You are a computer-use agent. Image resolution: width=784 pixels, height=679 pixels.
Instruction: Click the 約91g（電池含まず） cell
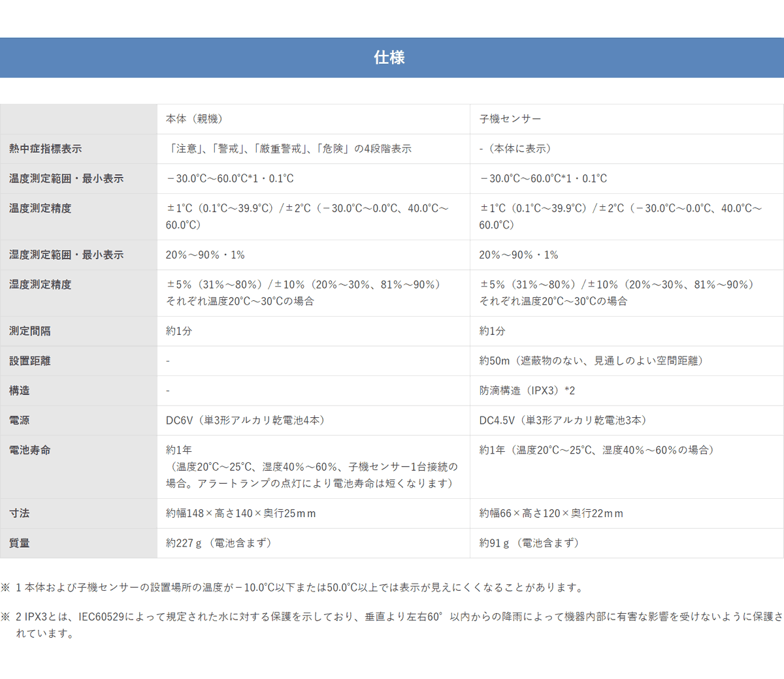point(627,543)
